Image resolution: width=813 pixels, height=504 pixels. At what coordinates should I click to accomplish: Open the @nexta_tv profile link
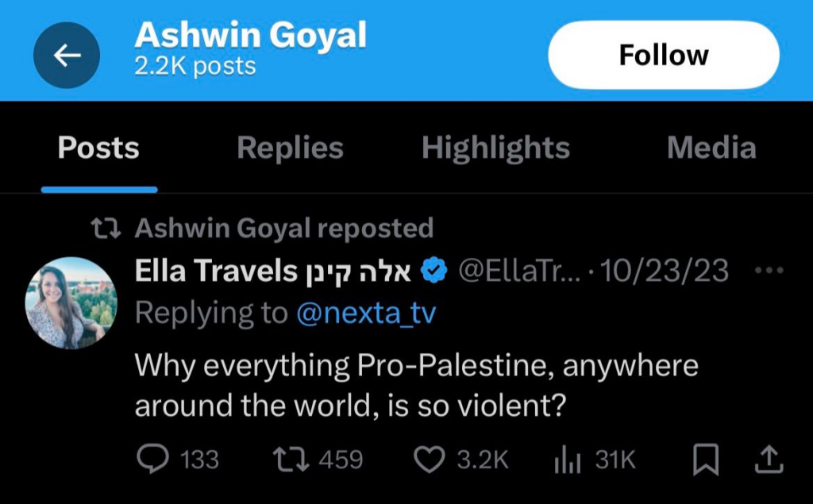click(x=366, y=314)
